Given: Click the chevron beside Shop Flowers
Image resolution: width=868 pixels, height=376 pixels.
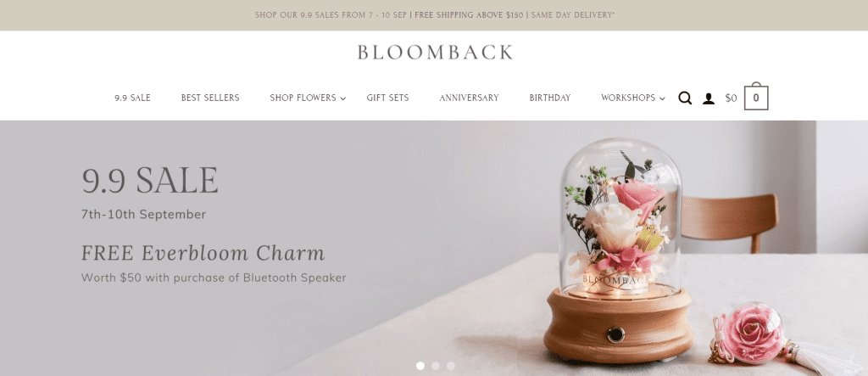Looking at the screenshot, I should pos(342,98).
